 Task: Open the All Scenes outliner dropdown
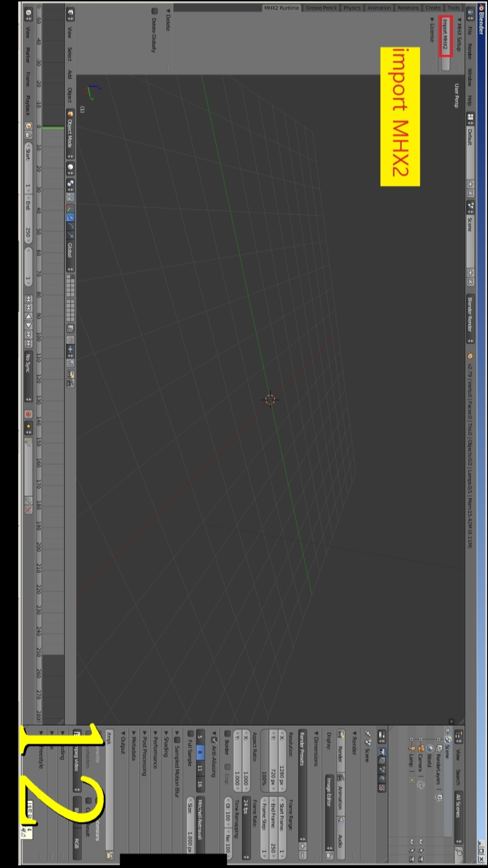tap(459, 817)
